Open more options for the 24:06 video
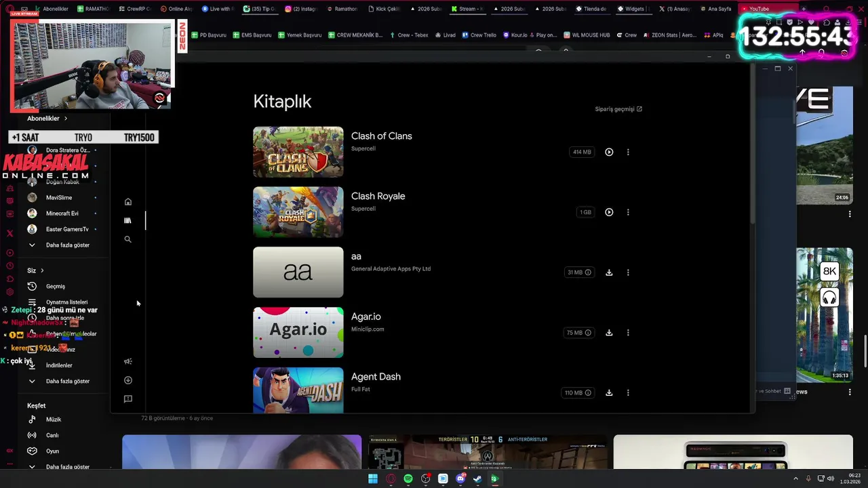The height and width of the screenshot is (488, 868). coord(850,214)
